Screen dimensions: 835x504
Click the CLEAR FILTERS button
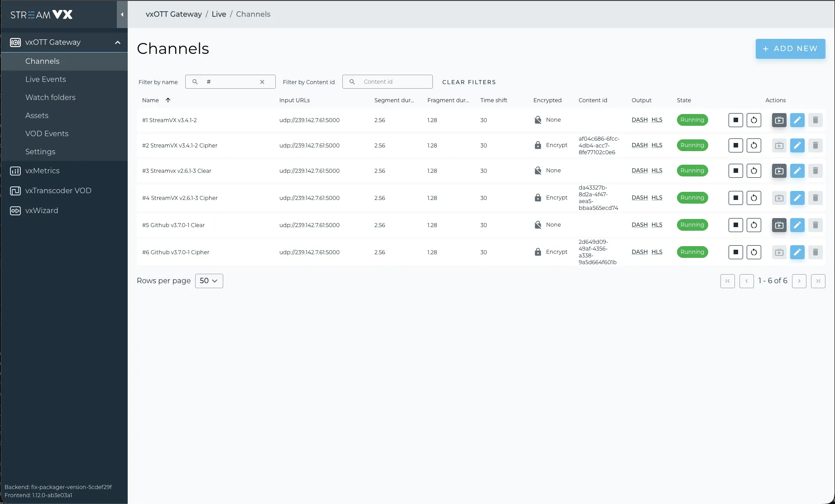click(x=469, y=82)
